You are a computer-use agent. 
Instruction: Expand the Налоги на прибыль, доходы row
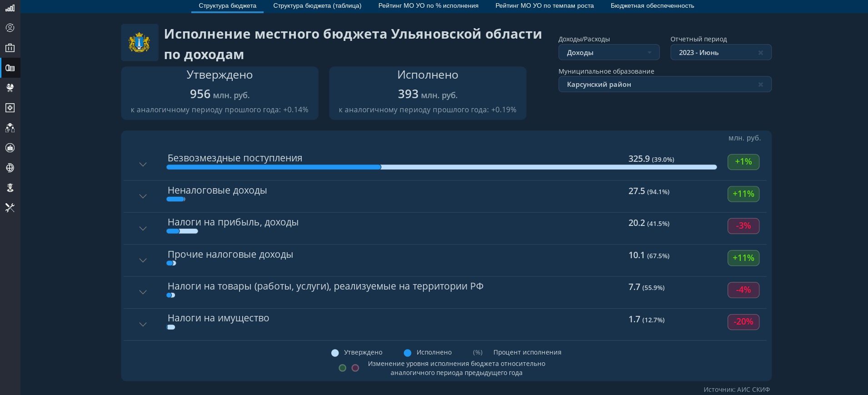(x=143, y=229)
